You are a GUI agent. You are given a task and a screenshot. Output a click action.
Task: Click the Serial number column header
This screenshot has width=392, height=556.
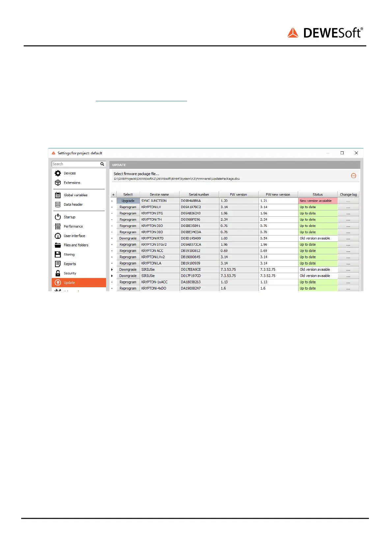[x=199, y=195]
